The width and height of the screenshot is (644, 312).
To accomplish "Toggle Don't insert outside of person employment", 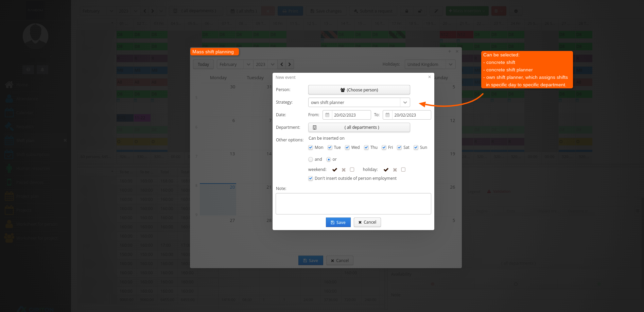I will click(x=311, y=178).
